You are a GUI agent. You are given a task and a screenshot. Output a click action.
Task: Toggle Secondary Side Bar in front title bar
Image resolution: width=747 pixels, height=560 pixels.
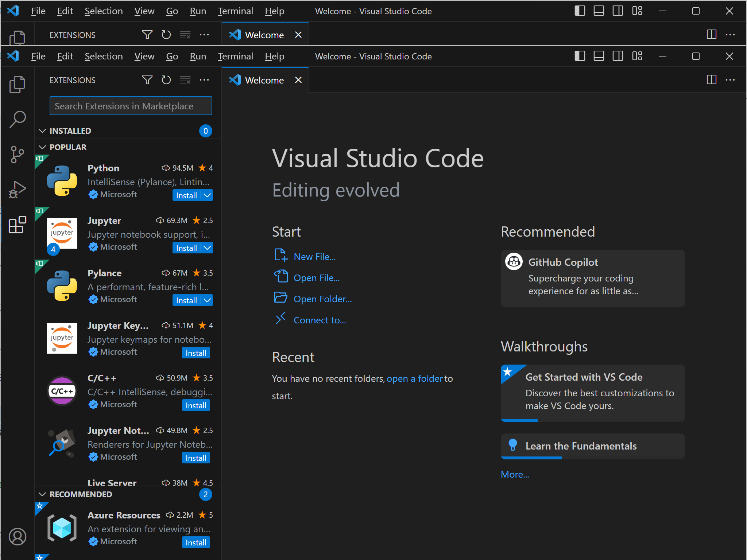click(618, 56)
